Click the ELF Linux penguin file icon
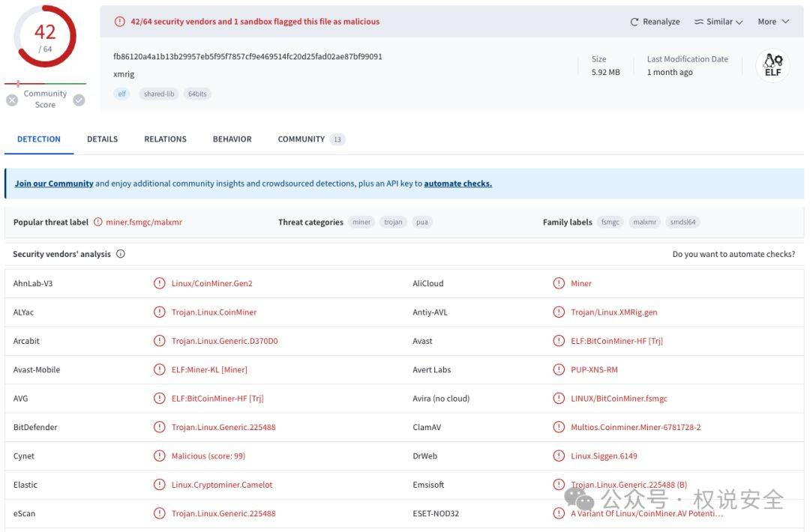This screenshot has width=810, height=532. click(x=772, y=65)
